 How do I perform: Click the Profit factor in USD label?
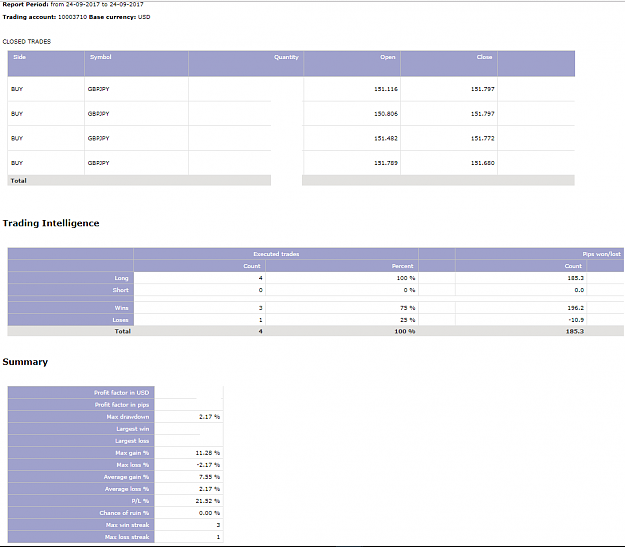pos(122,393)
